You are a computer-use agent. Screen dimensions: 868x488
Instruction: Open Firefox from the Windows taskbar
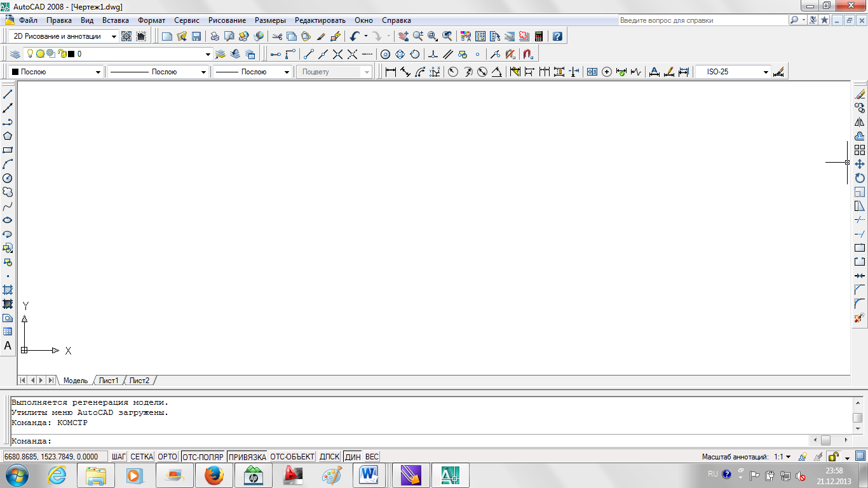214,475
